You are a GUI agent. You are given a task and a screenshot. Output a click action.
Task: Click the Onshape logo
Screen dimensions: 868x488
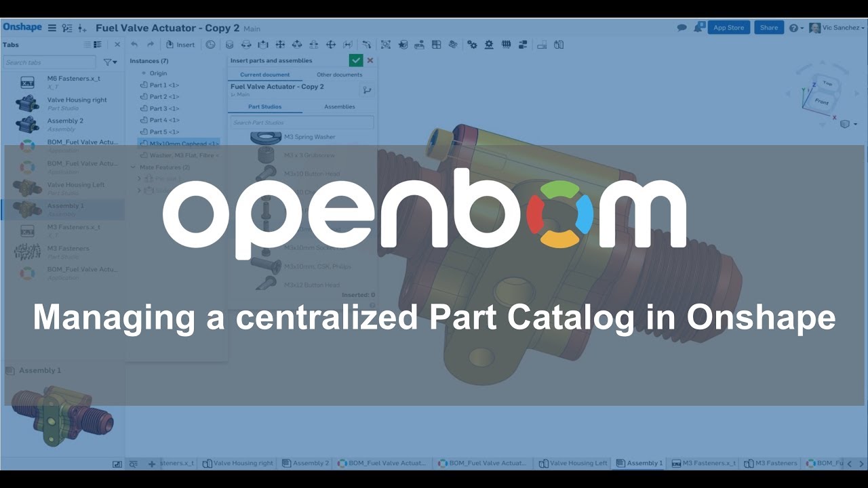(22, 27)
